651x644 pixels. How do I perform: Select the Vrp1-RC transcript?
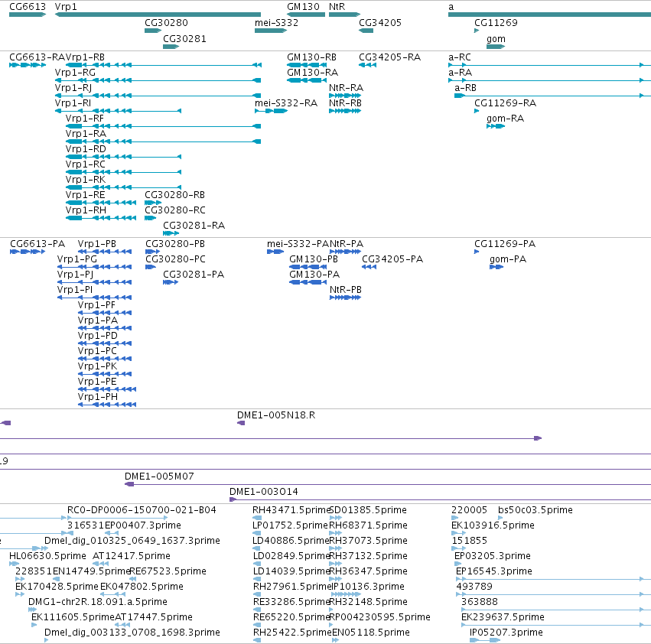[x=123, y=172]
